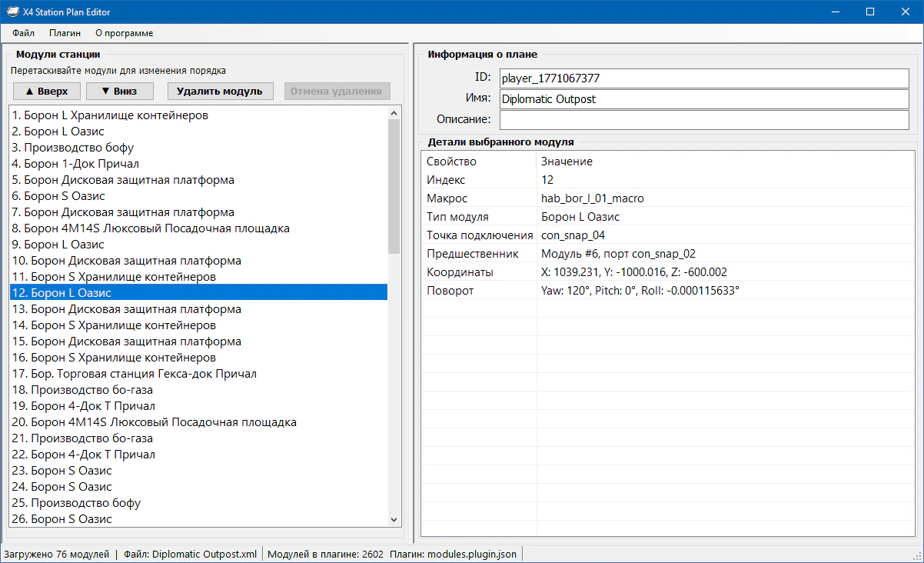Focus the empty Описание field
Viewport: 924px width, 563px height.
(703, 120)
